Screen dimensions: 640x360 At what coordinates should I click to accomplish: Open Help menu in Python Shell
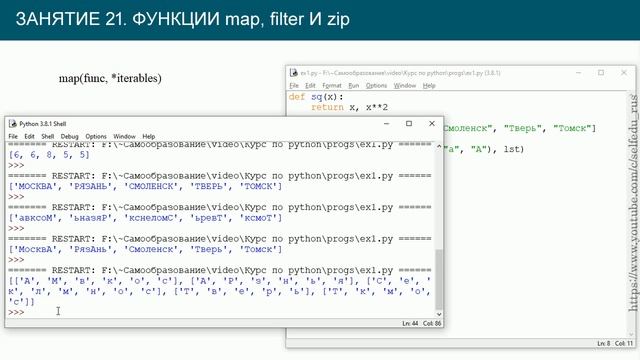(x=149, y=136)
